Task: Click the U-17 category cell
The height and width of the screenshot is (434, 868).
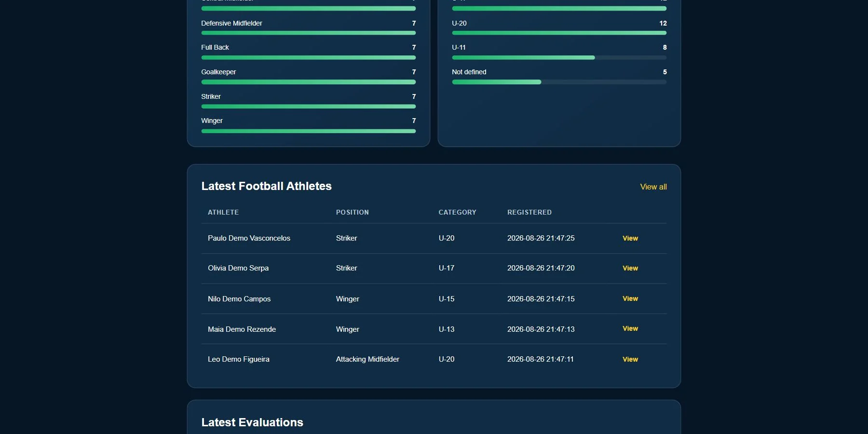Action: click(447, 268)
